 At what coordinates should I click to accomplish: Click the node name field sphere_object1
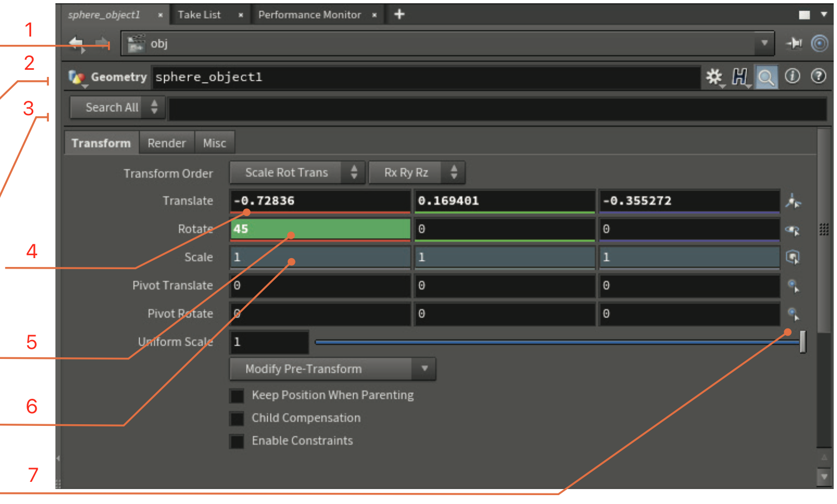point(426,77)
